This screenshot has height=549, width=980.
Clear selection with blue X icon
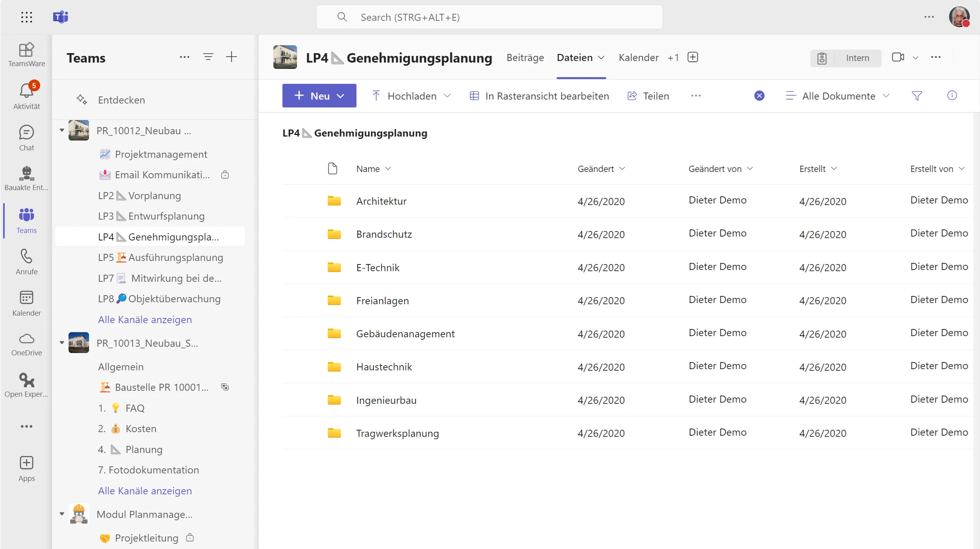(x=759, y=96)
